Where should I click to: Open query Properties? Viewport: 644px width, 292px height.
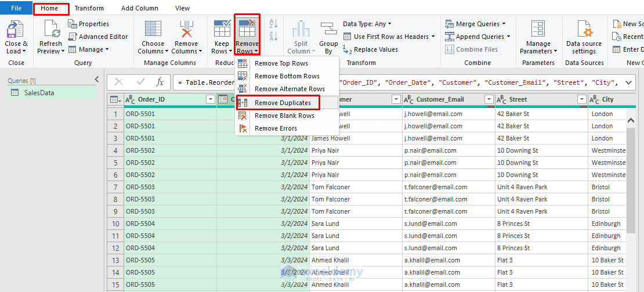[x=89, y=24]
